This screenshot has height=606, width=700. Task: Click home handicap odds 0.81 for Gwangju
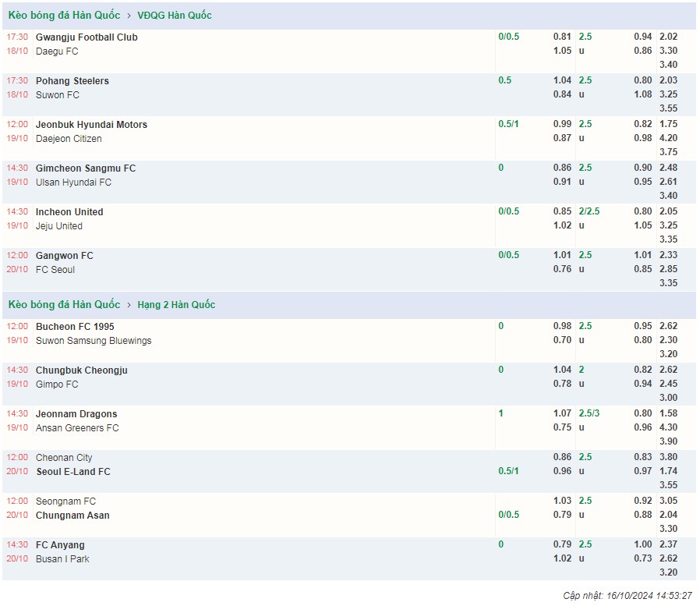562,37
